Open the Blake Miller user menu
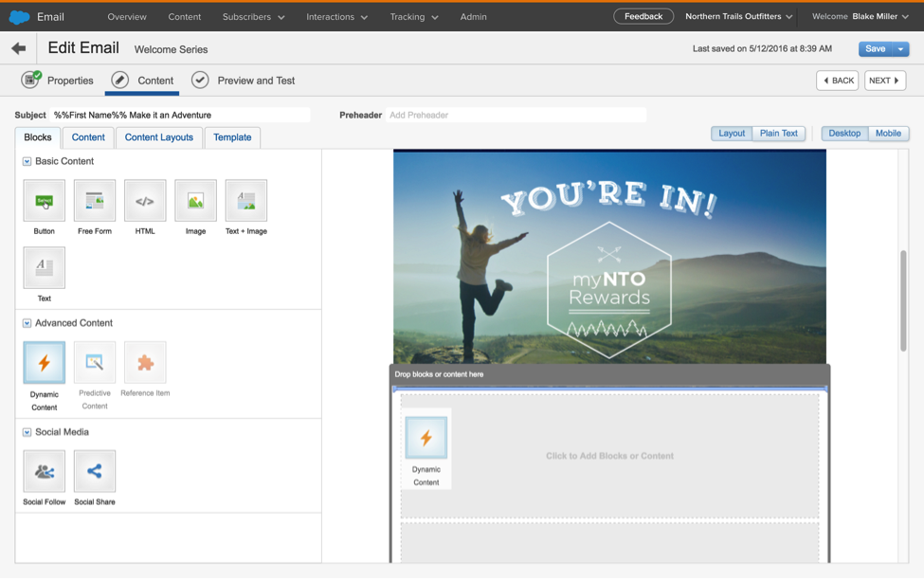The height and width of the screenshot is (579, 924). (880, 16)
